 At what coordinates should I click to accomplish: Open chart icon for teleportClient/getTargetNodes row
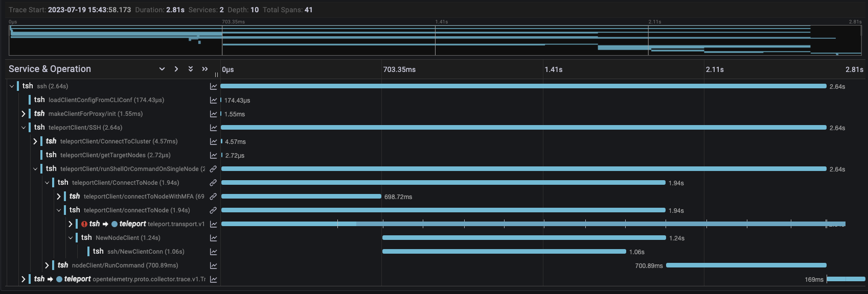point(214,155)
